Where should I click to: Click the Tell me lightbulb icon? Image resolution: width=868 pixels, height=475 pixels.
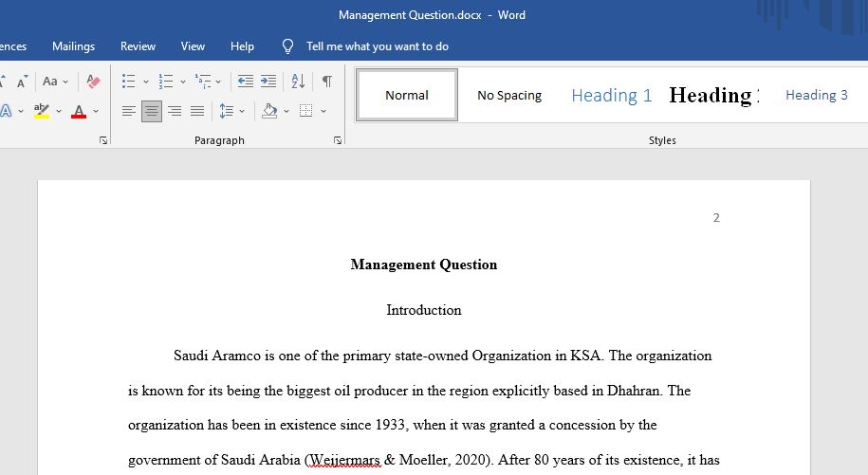[287, 46]
